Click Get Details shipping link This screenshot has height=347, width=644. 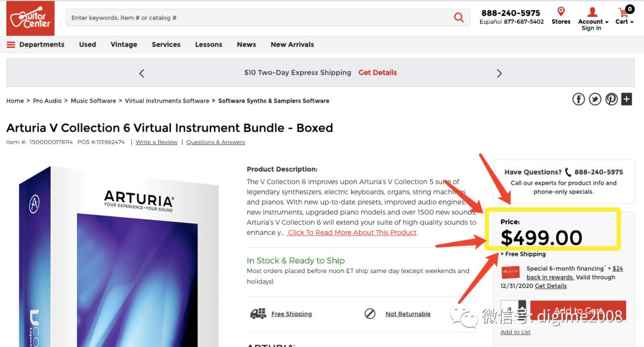click(x=377, y=72)
